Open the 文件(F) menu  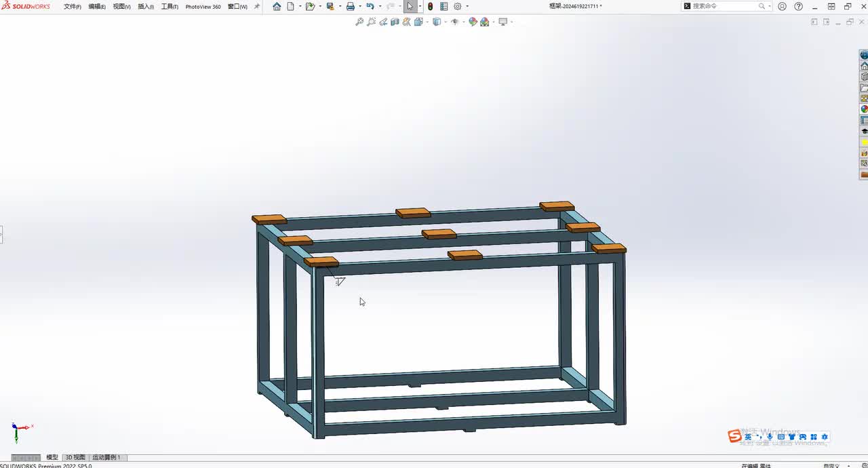[x=73, y=7]
